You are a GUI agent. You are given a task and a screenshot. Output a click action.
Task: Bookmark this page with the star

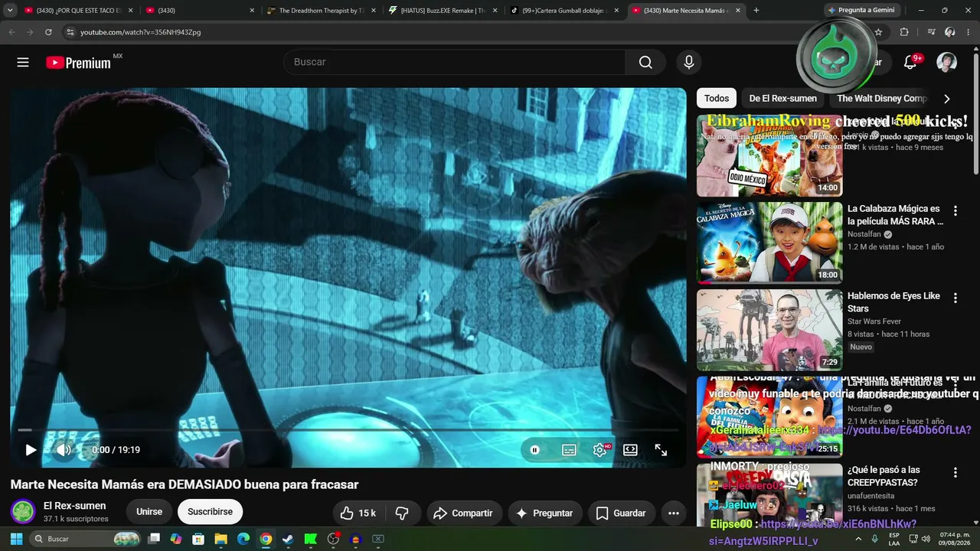click(878, 32)
